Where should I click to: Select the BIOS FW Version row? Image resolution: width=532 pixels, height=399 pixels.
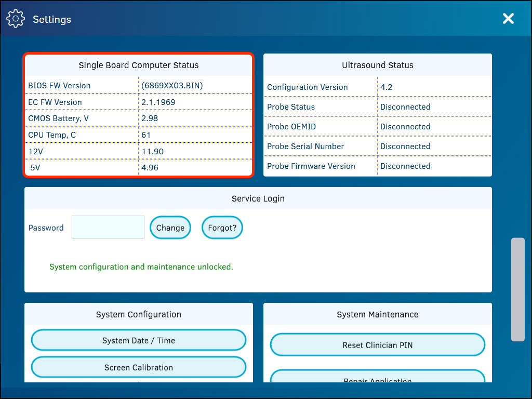pyautogui.click(x=59, y=85)
